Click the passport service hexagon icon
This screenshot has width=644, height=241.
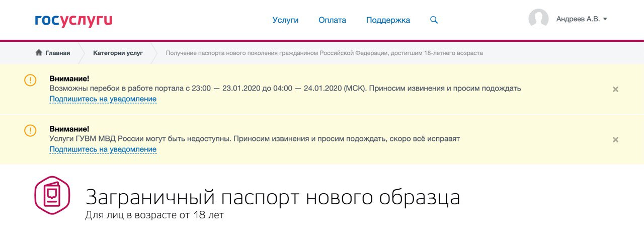(x=52, y=196)
